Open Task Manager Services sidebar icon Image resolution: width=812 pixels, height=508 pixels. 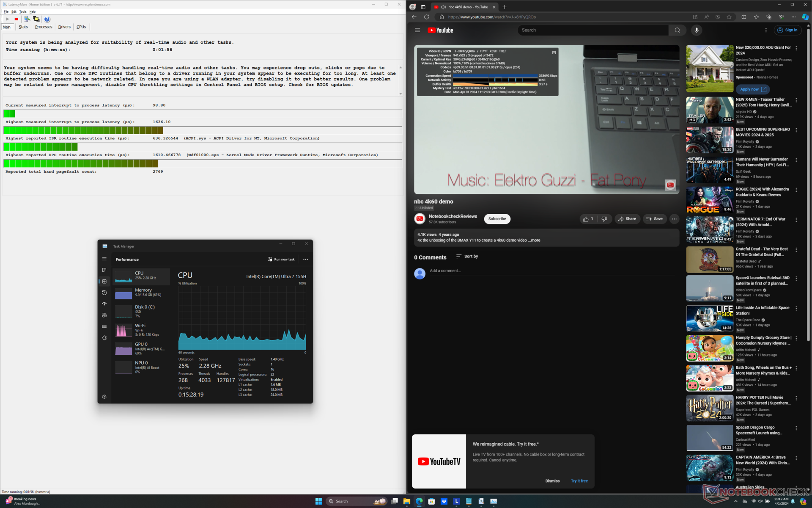point(104,338)
